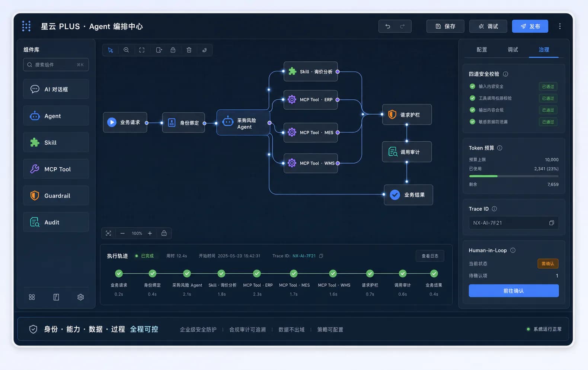Viewport: 588px width, 370px height.
Task: Select the 身份绑定 node on canvas
Action: click(183, 123)
